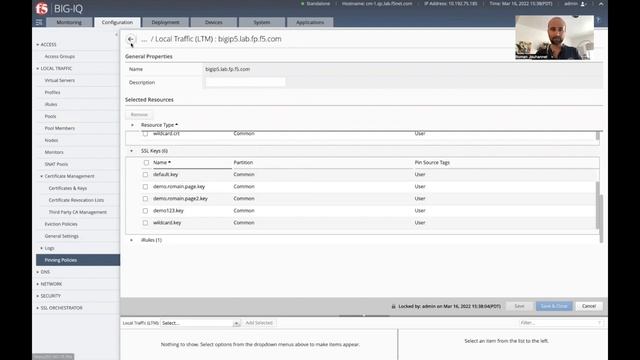Click the Save & Close button
The image size is (640, 360).
(554, 306)
